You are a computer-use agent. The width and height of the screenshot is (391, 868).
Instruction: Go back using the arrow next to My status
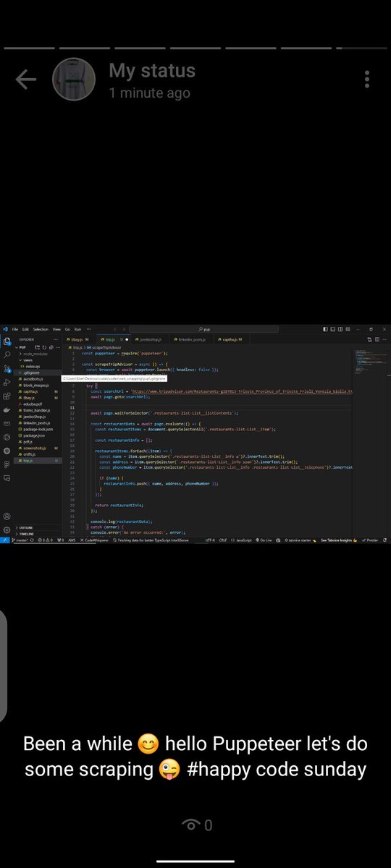25,80
